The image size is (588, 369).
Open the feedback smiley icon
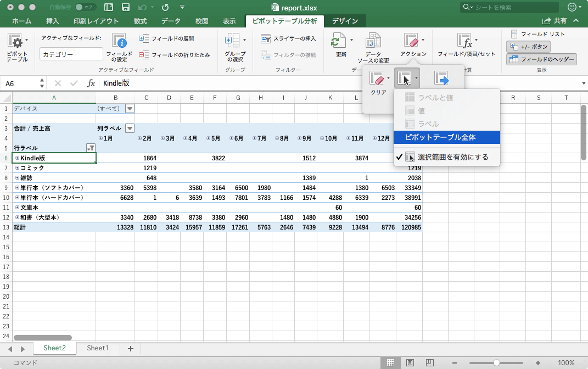[x=572, y=7]
